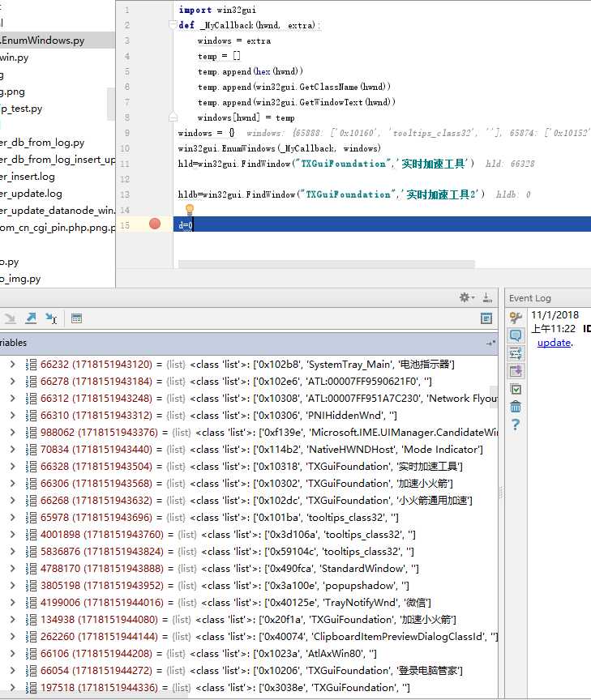
Task: Select win.py in the project tree
Action: click(x=15, y=58)
